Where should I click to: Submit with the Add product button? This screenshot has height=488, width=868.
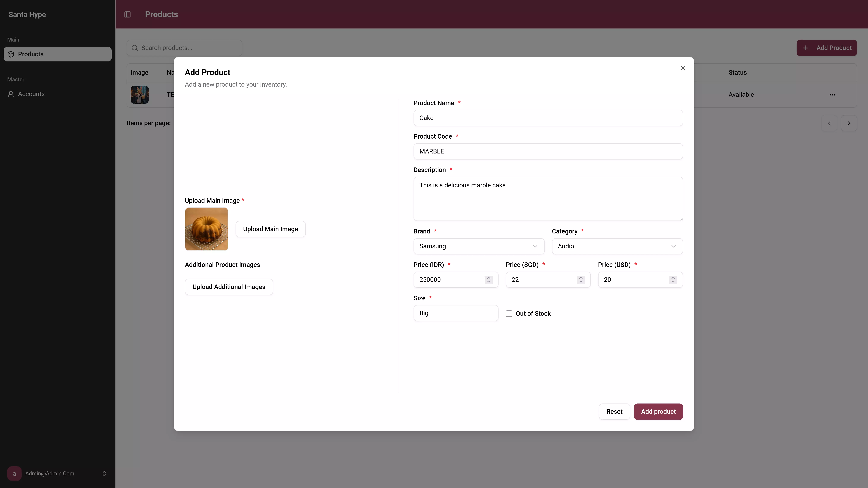tap(658, 411)
